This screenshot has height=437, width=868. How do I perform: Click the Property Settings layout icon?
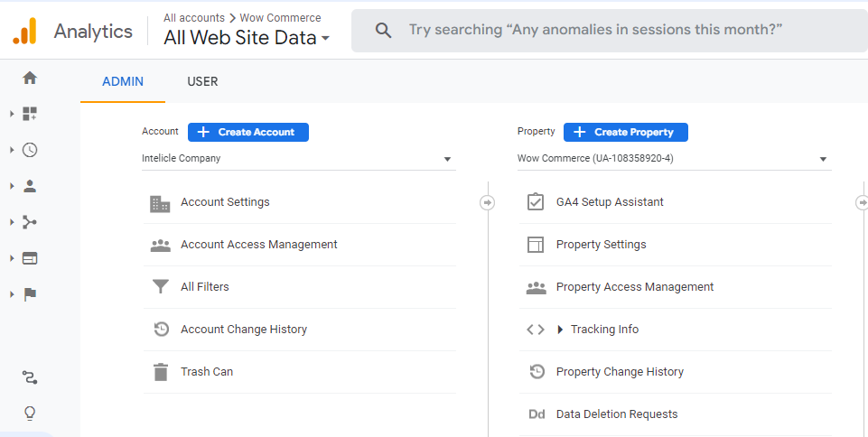(536, 245)
